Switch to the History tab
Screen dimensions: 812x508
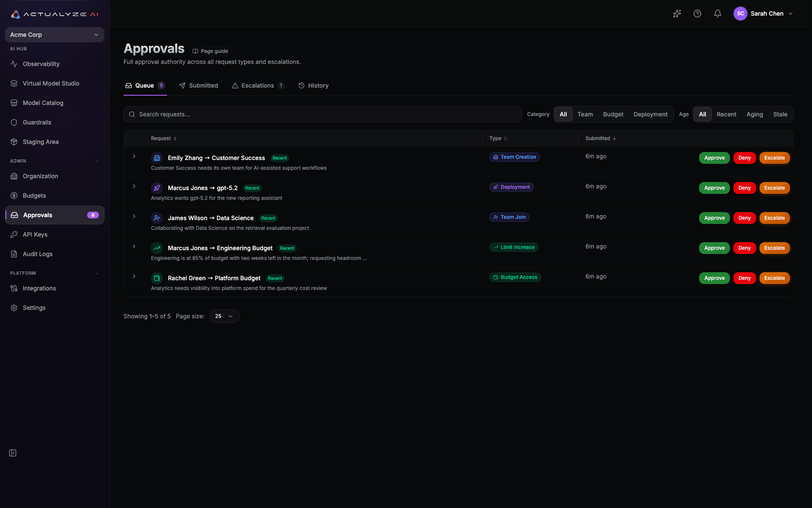313,86
